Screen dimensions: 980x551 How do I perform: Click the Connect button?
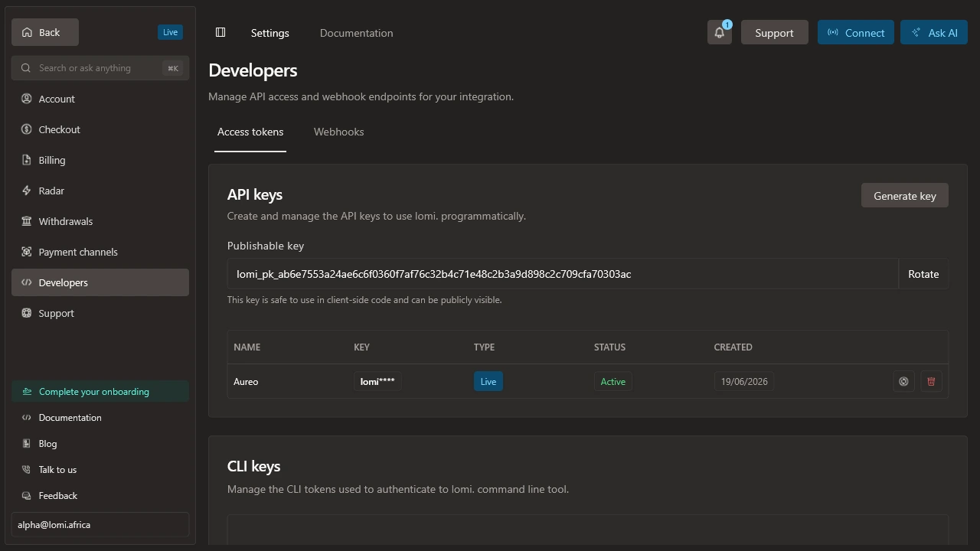[855, 32]
